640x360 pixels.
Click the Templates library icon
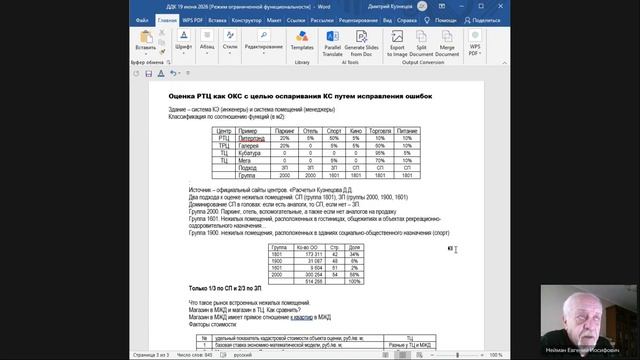pyautogui.click(x=302, y=37)
